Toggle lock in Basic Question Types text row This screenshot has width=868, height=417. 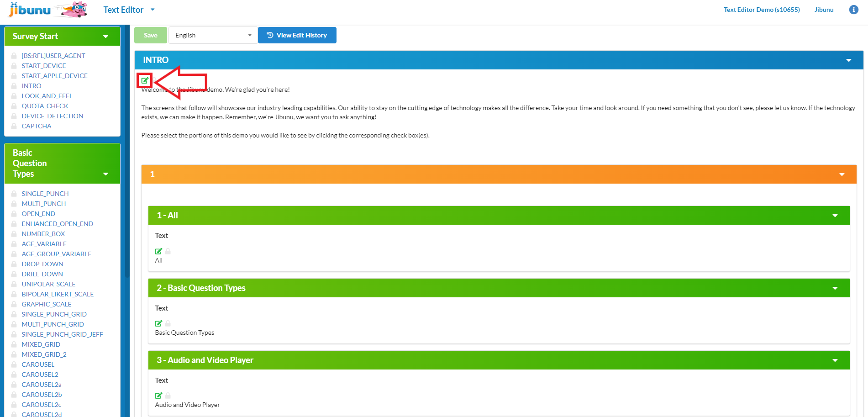[168, 323]
